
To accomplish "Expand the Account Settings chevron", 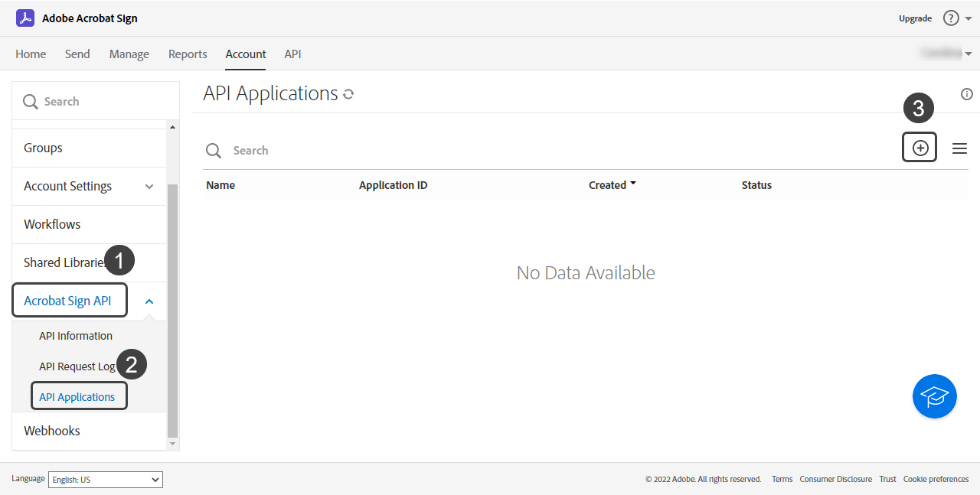I will [149, 187].
